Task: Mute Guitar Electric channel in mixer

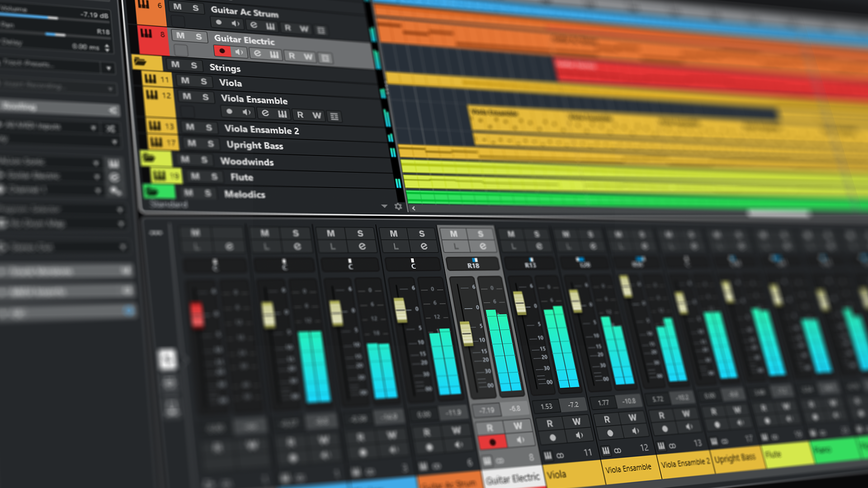Action: click(453, 234)
